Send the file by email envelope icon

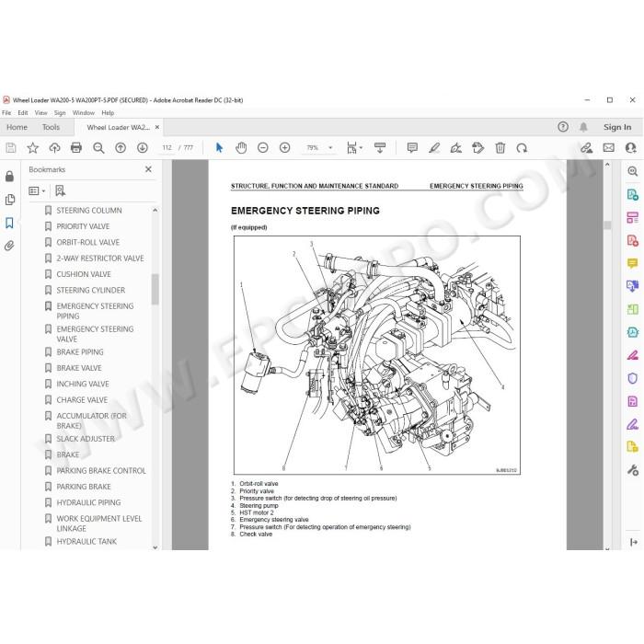[609, 148]
